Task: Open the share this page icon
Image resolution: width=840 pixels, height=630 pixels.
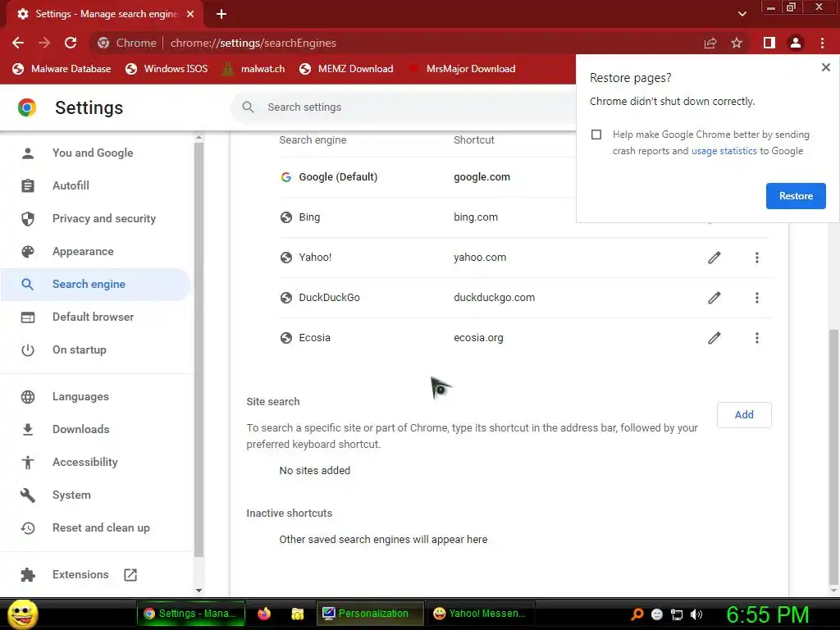Action: pyautogui.click(x=710, y=43)
